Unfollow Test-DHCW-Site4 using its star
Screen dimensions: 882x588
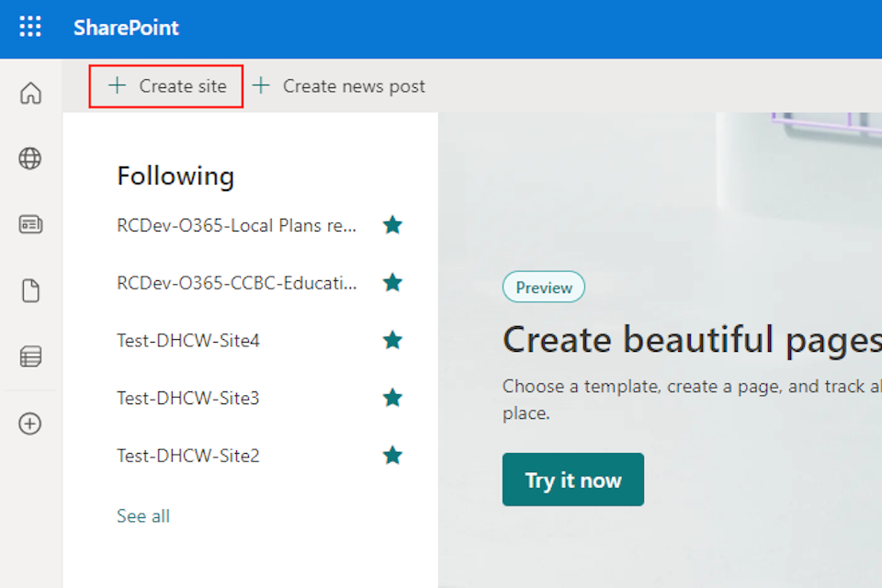coord(392,341)
